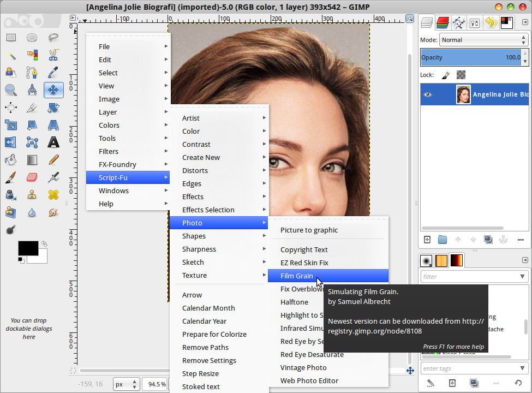
Task: Toggle visibility of Angelina Jolie layer
Action: click(x=428, y=94)
